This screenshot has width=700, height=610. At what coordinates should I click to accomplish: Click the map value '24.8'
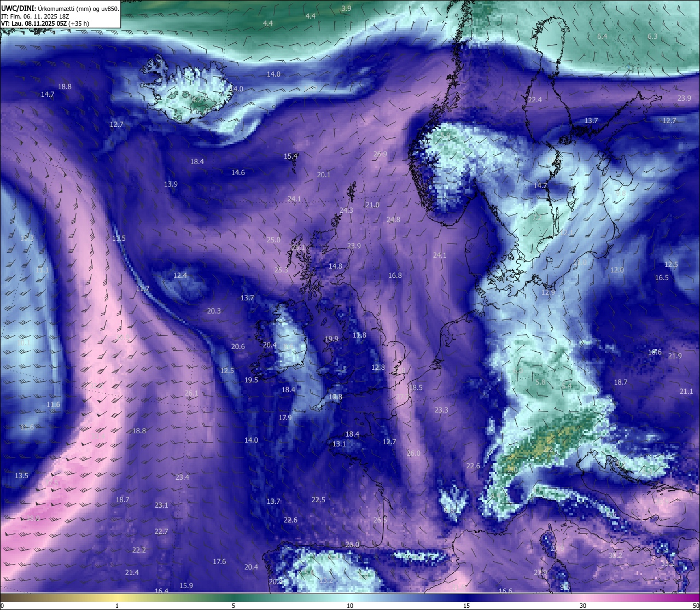[x=393, y=219]
